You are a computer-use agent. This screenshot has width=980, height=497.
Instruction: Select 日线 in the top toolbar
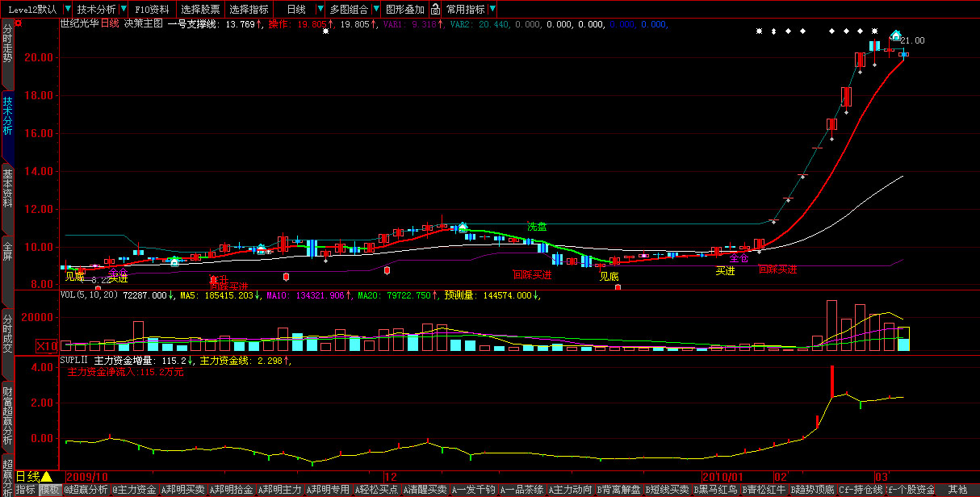tap(295, 10)
